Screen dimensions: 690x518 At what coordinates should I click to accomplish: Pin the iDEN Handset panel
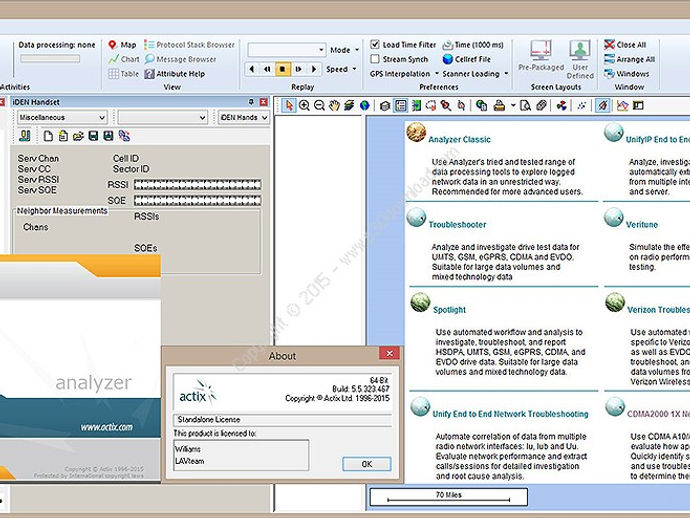coord(251,102)
